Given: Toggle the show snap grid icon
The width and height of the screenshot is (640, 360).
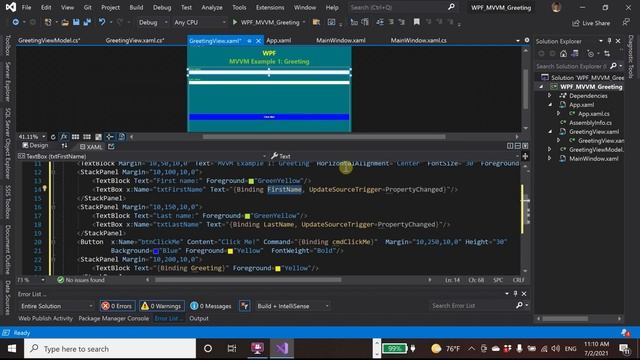Looking at the screenshot, I should (76, 137).
